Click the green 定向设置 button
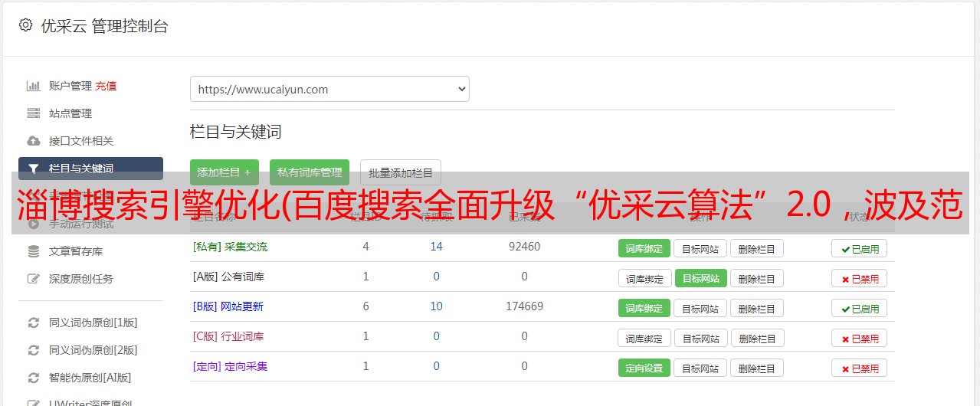The height and width of the screenshot is (406, 980). (644, 368)
